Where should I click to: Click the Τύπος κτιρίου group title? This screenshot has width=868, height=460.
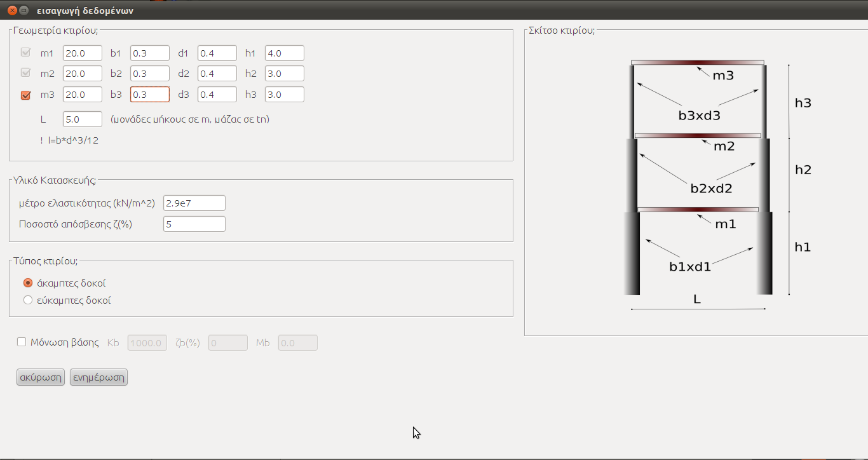click(45, 260)
